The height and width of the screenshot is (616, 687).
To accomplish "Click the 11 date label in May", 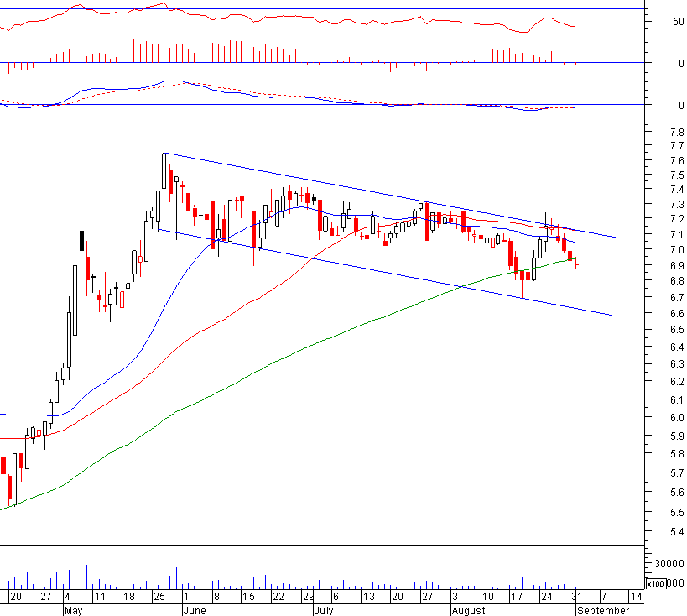I will click(101, 596).
